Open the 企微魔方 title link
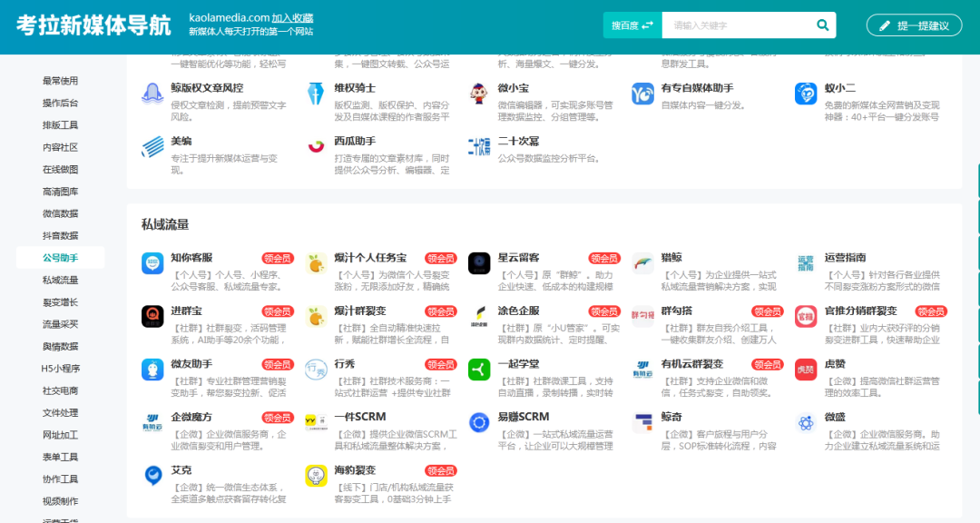 click(191, 417)
